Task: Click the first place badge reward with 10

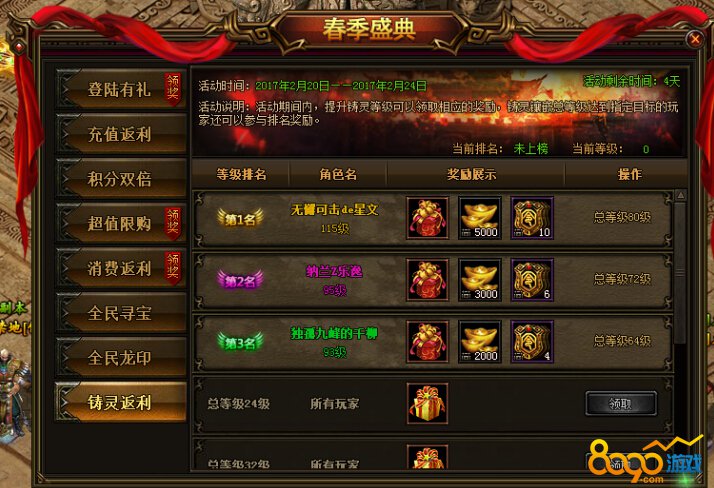Action: [x=532, y=218]
